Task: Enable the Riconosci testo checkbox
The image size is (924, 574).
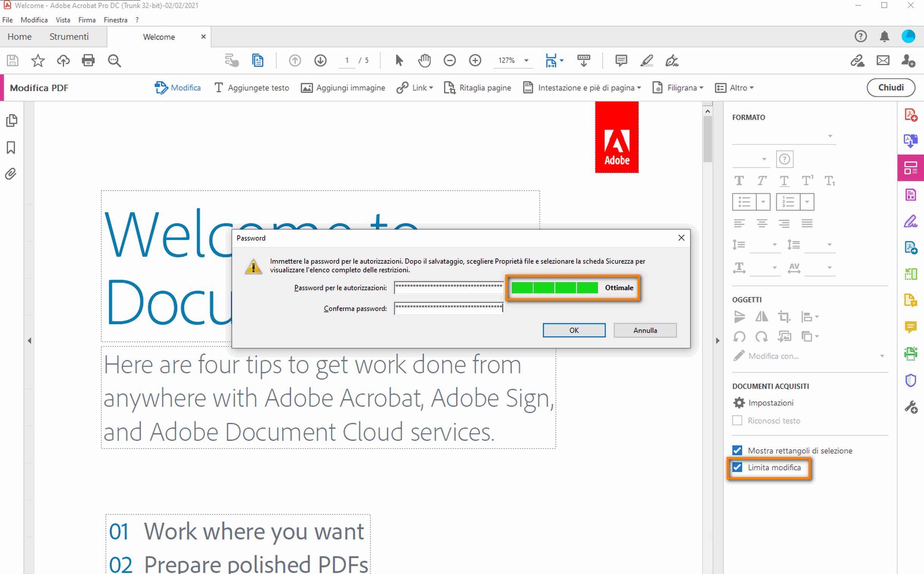Action: (x=737, y=420)
